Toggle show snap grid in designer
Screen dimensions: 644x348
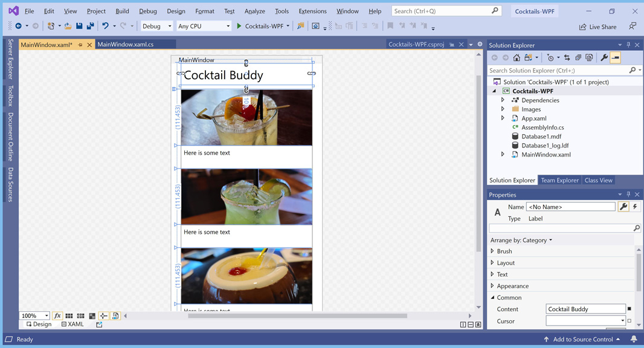[x=69, y=316]
